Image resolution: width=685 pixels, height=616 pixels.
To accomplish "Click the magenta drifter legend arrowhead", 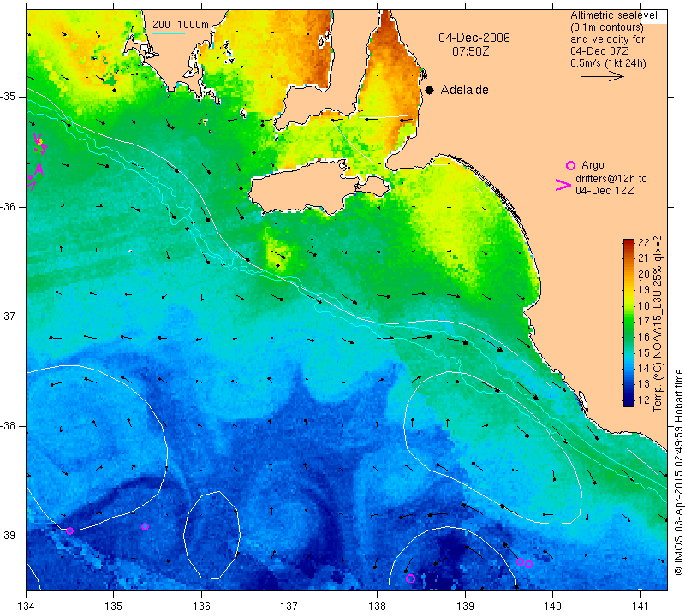I will pos(563,185).
